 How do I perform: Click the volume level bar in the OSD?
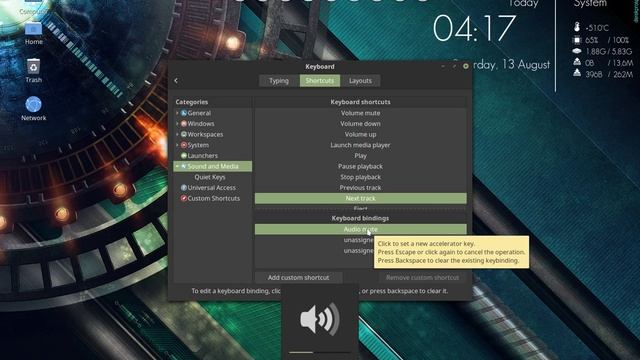click(320, 352)
